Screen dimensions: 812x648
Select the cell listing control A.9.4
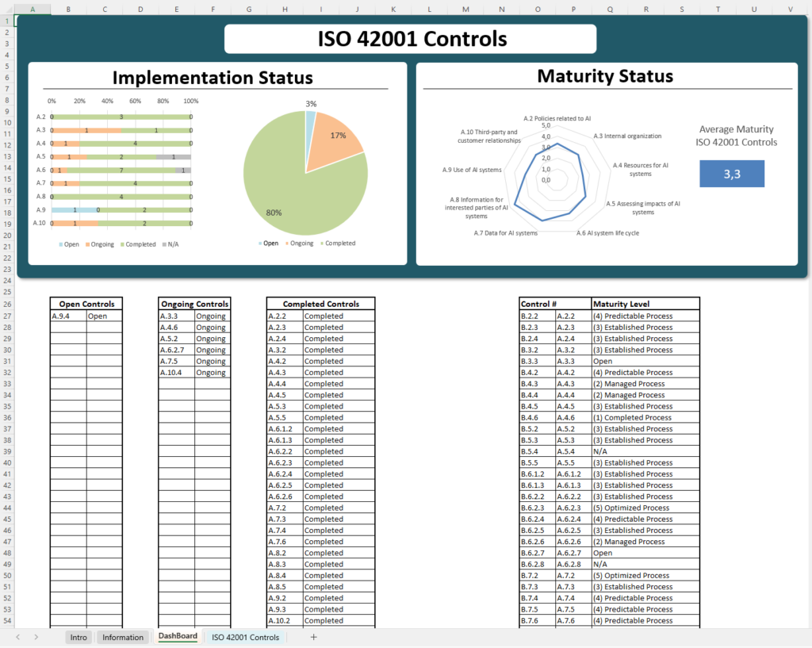[67, 315]
